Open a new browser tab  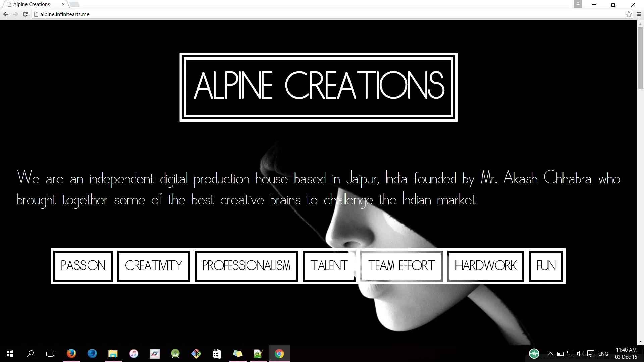(74, 4)
